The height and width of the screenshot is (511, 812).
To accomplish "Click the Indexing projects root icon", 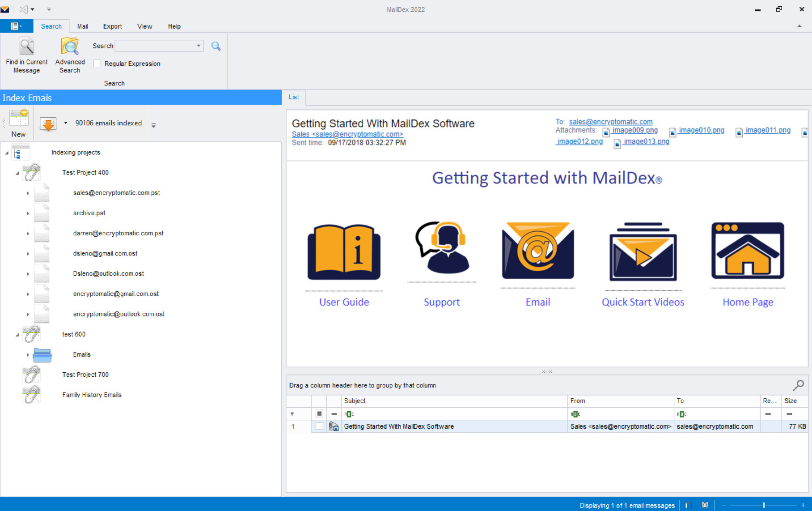I will (21, 153).
